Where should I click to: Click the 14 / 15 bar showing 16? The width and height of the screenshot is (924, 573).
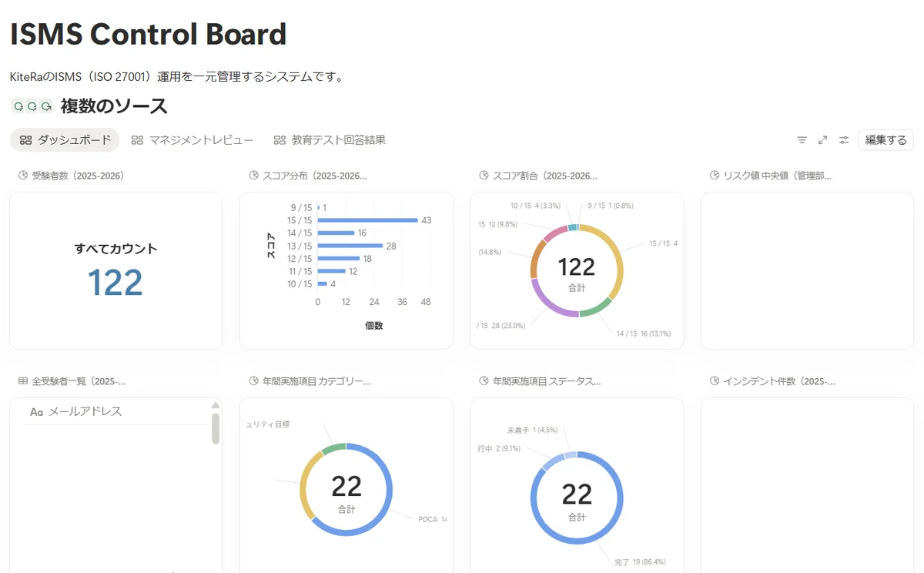tap(336, 233)
